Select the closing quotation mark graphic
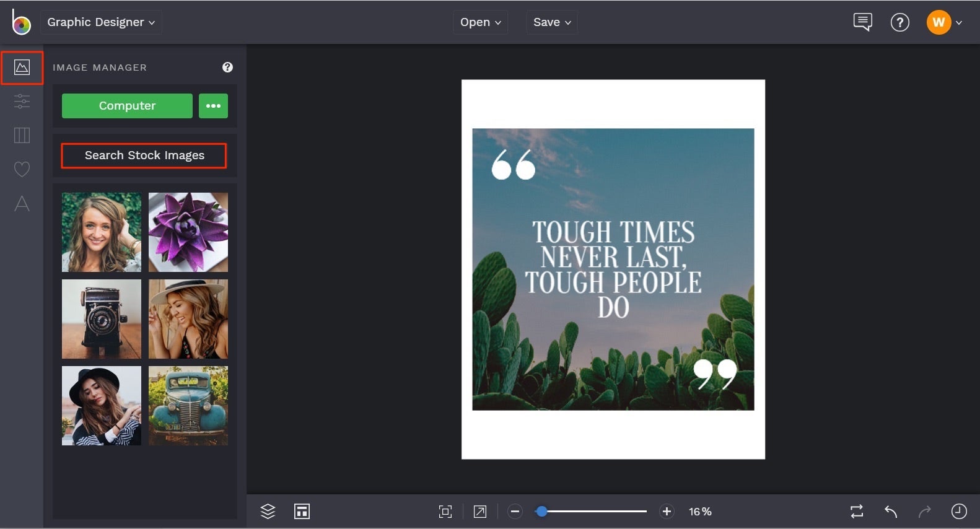980x529 pixels. click(715, 374)
